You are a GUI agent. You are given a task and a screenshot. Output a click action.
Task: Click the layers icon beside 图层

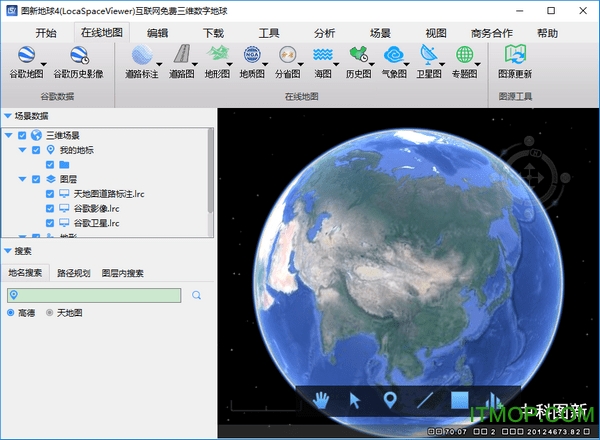51,179
